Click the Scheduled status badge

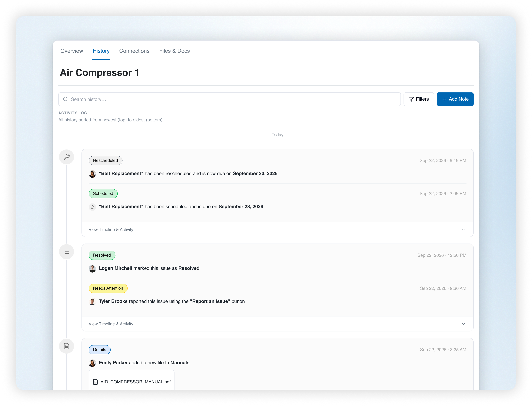pos(103,194)
